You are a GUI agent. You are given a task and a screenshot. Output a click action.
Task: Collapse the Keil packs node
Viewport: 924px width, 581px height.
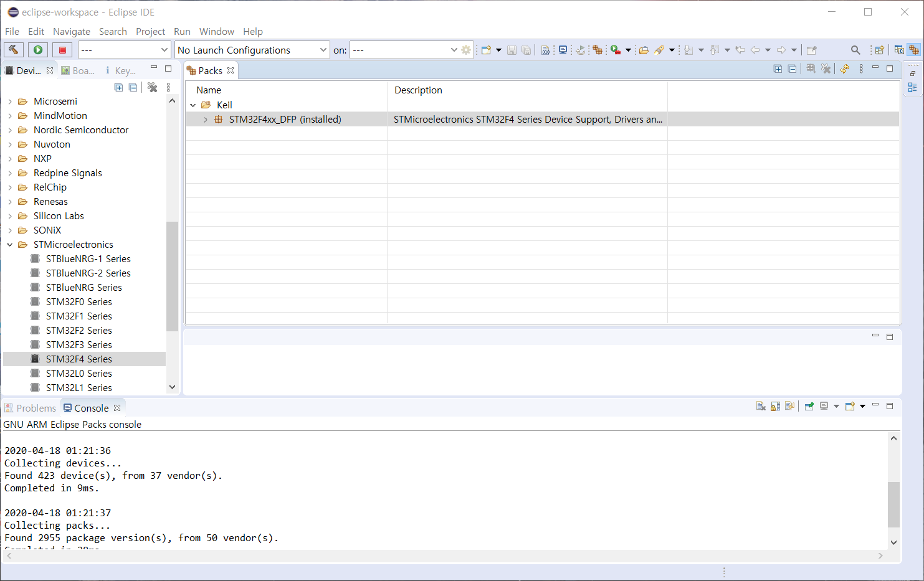(193, 105)
